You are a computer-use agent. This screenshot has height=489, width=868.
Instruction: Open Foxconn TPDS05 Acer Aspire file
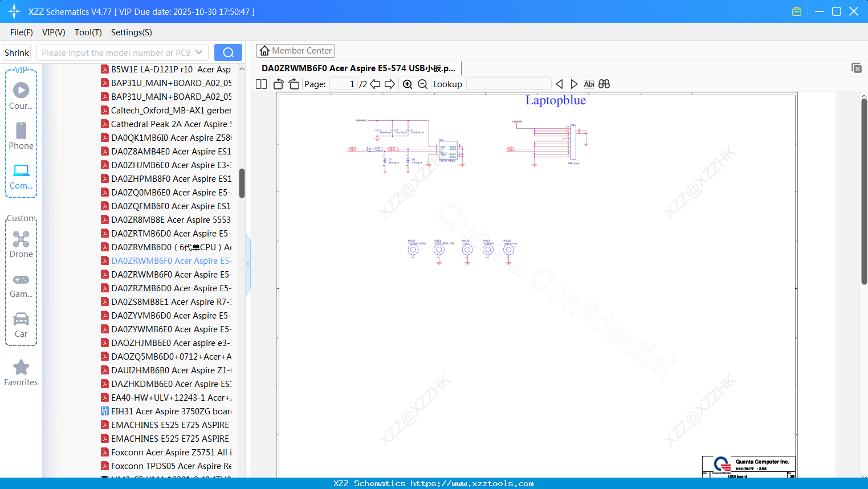166,466
